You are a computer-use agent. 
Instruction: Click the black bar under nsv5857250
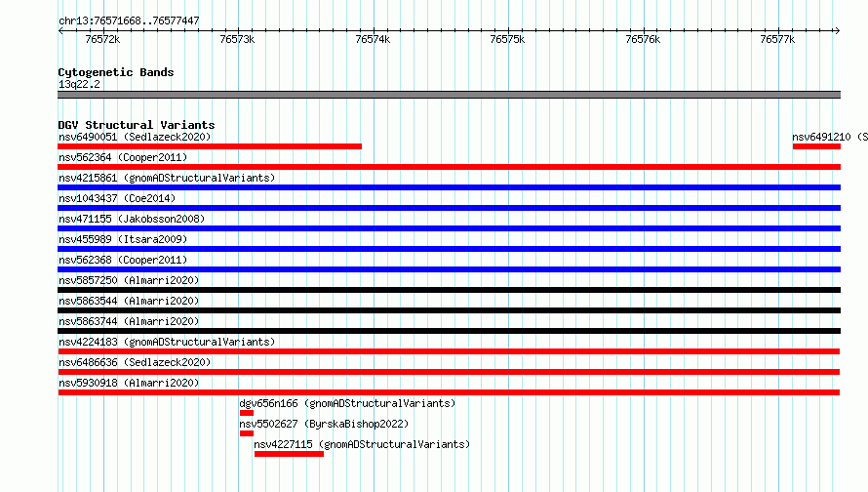pyautogui.click(x=449, y=290)
